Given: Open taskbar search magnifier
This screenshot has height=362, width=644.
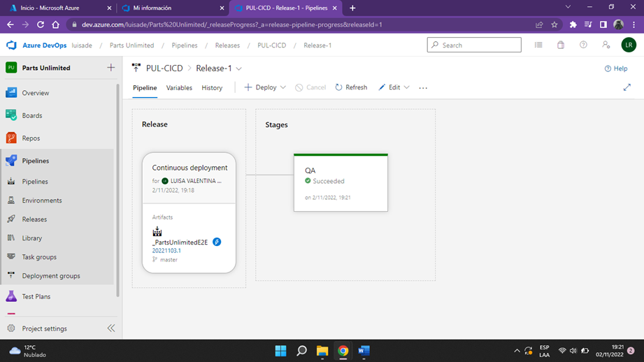Looking at the screenshot, I should point(301,351).
